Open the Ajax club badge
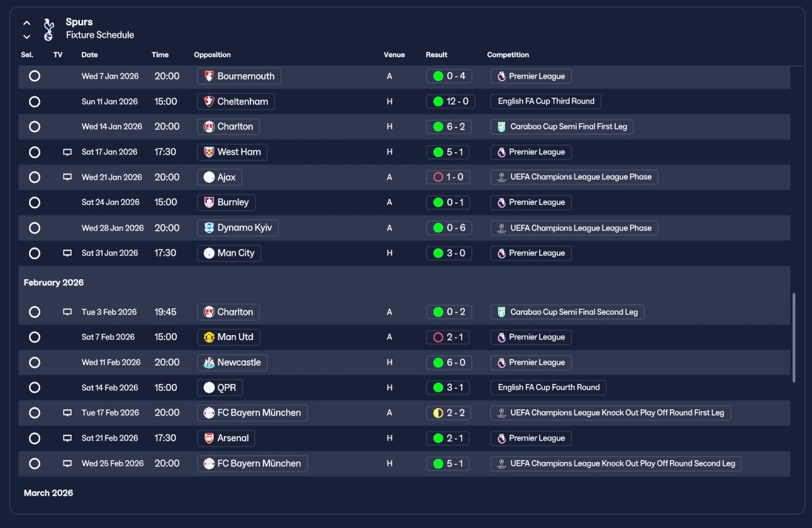The width and height of the screenshot is (812, 528). pyautogui.click(x=209, y=177)
